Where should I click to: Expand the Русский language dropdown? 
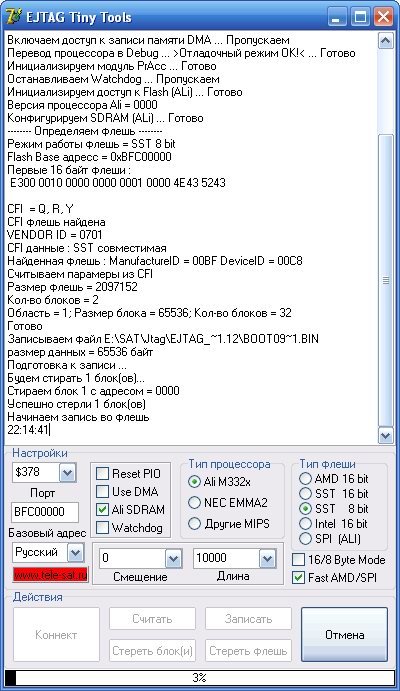pyautogui.click(x=75, y=553)
